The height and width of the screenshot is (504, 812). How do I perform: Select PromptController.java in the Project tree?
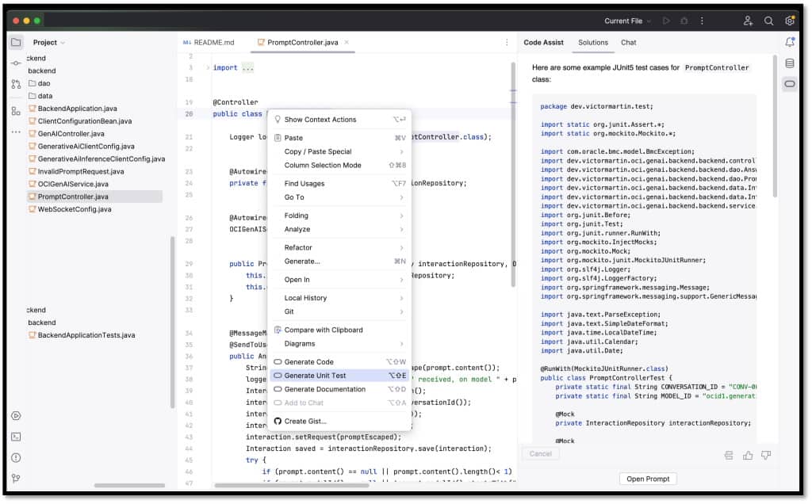[x=75, y=197]
